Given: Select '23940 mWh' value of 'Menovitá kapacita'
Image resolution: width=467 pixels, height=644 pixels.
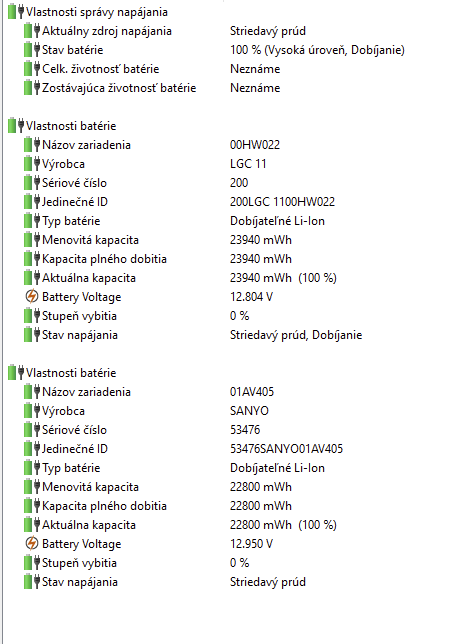Looking at the screenshot, I should (x=261, y=240).
